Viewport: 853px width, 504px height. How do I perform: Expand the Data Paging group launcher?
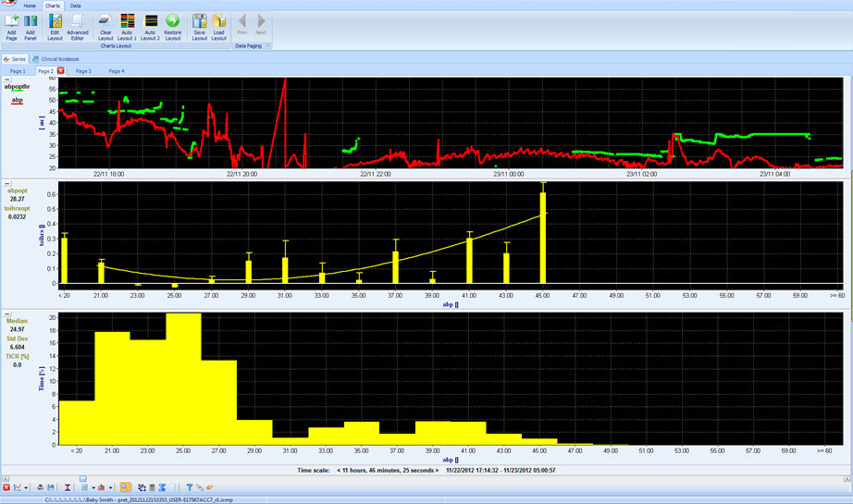coord(268,45)
